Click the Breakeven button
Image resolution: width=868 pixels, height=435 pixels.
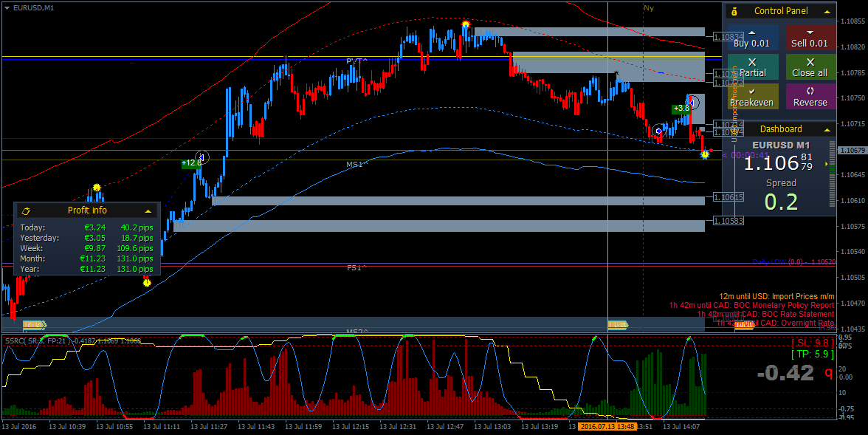tap(752, 97)
